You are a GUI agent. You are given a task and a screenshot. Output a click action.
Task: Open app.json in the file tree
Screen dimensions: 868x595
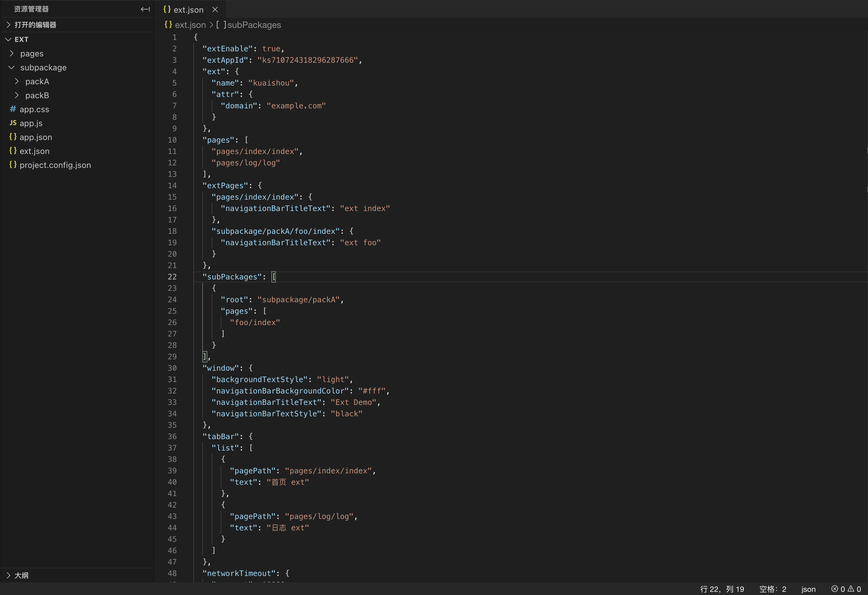pos(77,137)
